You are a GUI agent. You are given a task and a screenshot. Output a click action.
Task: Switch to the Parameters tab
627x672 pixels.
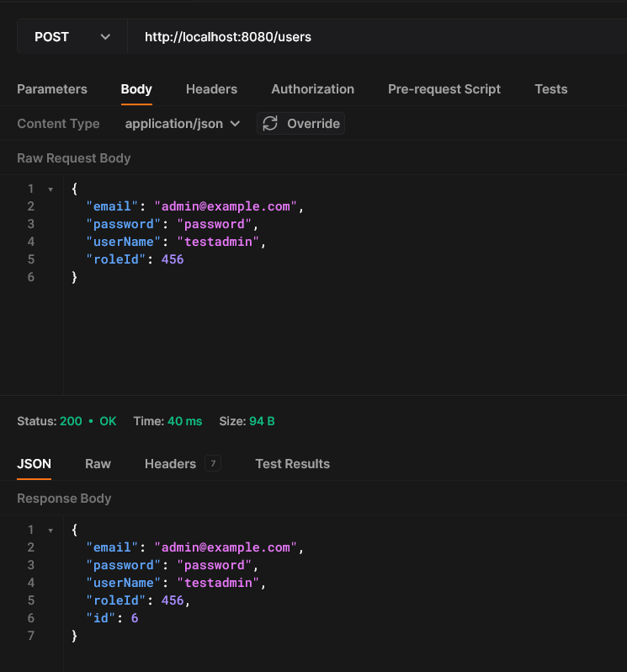coord(52,89)
